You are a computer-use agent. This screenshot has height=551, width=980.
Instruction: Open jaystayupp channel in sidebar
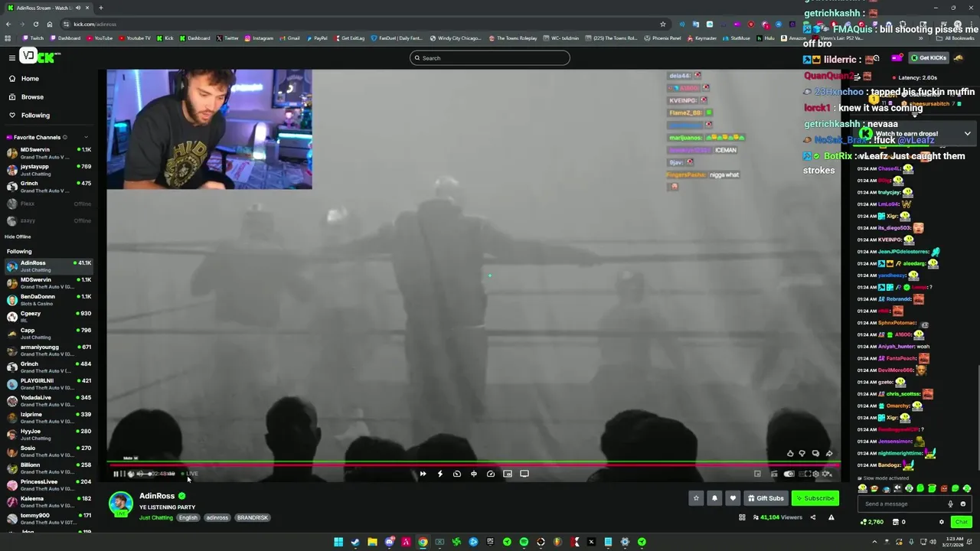[x=49, y=170]
